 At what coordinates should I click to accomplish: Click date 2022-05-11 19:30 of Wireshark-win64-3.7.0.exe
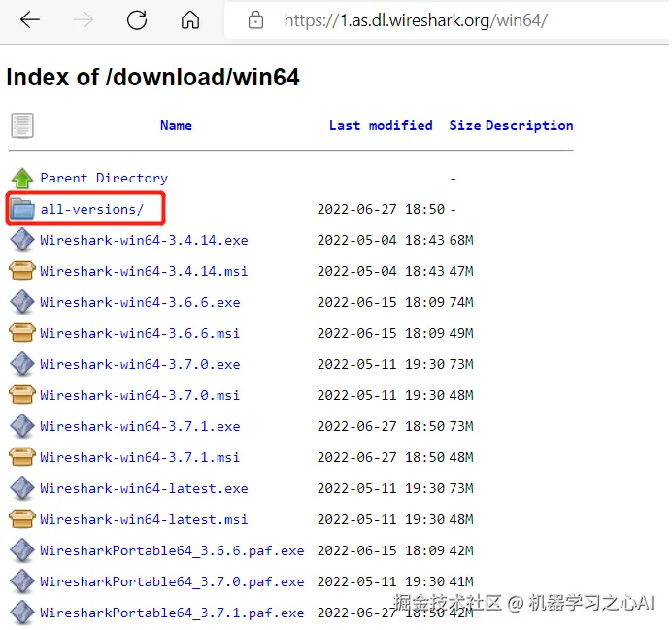[381, 364]
